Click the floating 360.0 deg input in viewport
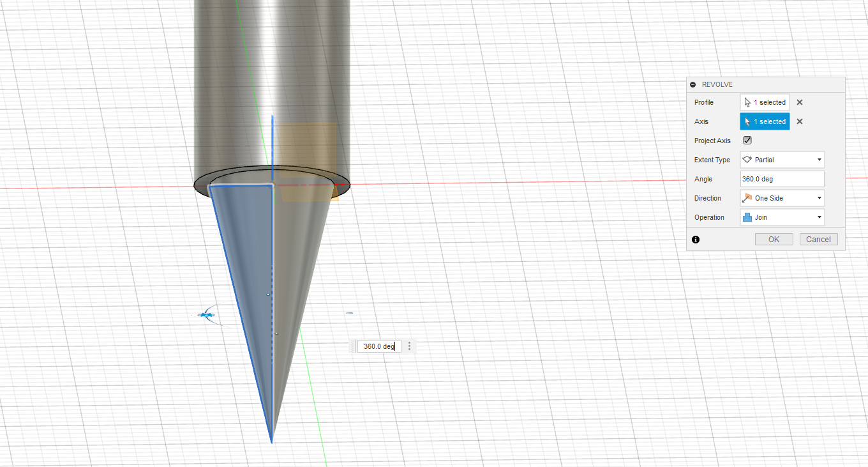 379,346
